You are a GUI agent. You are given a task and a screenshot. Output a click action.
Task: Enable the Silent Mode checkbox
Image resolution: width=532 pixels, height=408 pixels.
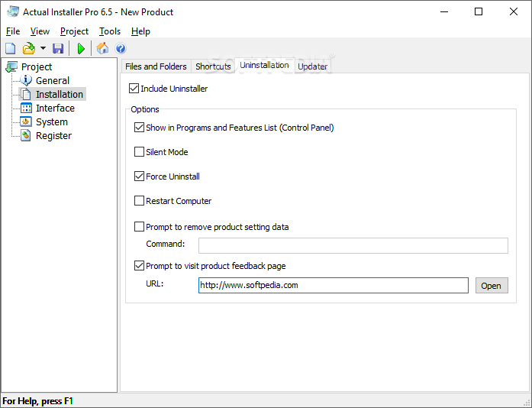tap(139, 152)
